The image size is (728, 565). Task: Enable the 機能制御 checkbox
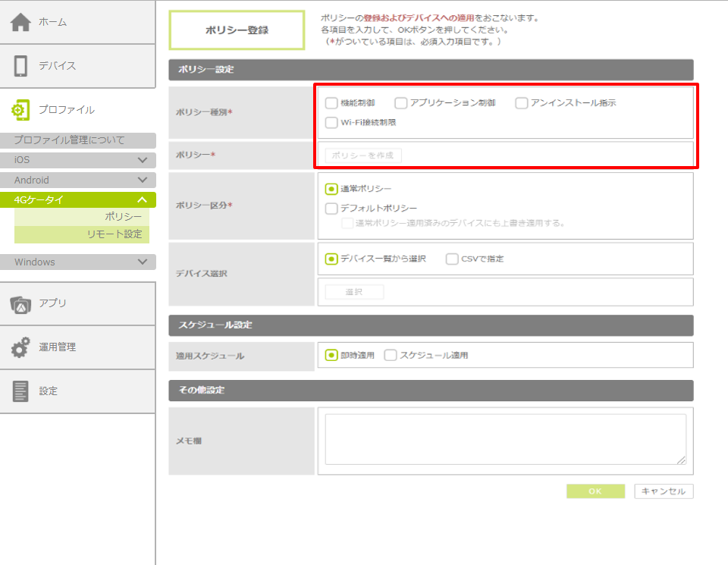pyautogui.click(x=331, y=103)
